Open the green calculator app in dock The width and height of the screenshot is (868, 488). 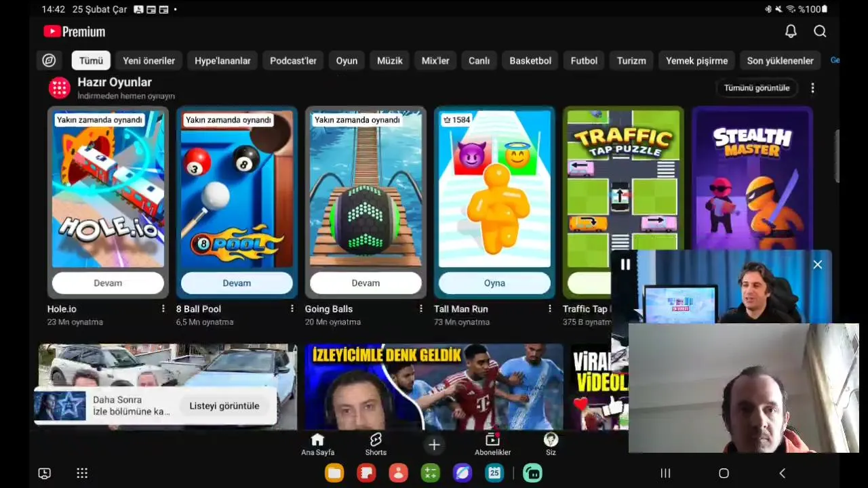430,473
